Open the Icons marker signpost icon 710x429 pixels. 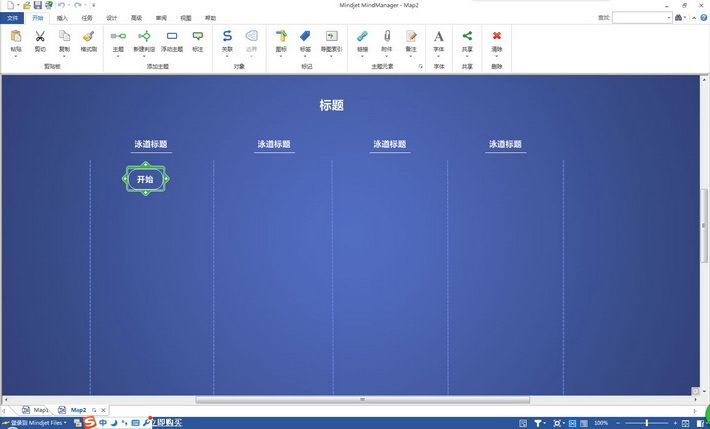(281, 36)
